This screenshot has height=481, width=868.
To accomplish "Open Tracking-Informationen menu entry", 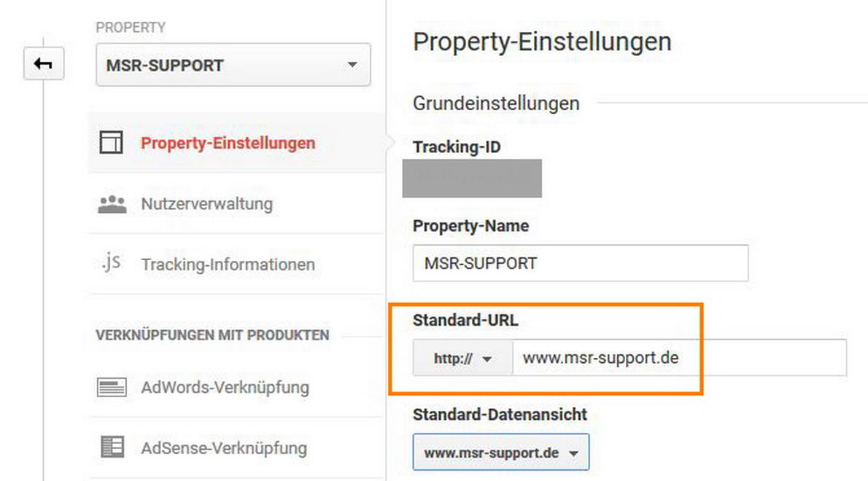I will (x=228, y=264).
